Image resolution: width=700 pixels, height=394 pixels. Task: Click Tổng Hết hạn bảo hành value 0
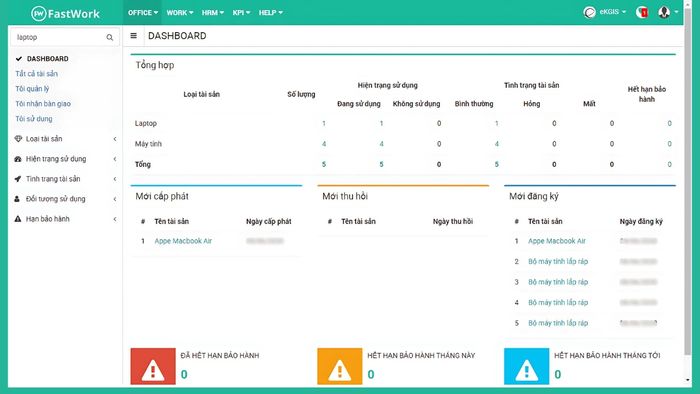click(669, 165)
